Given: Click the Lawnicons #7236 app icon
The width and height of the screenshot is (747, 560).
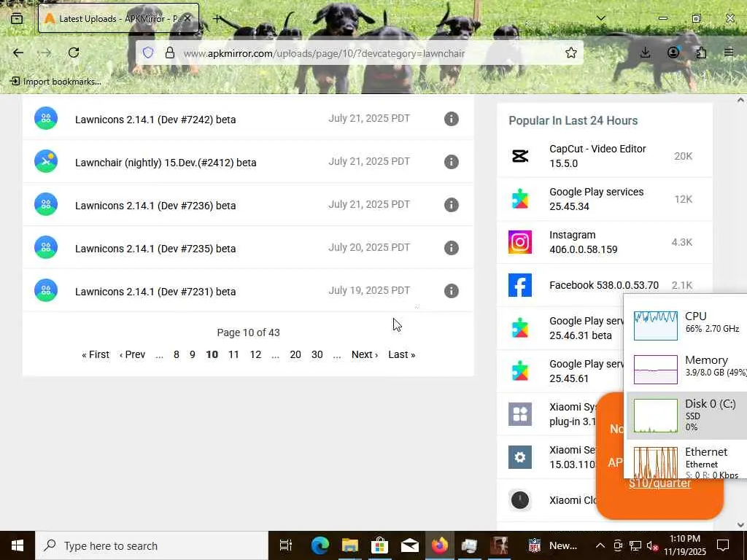Looking at the screenshot, I should tap(46, 204).
